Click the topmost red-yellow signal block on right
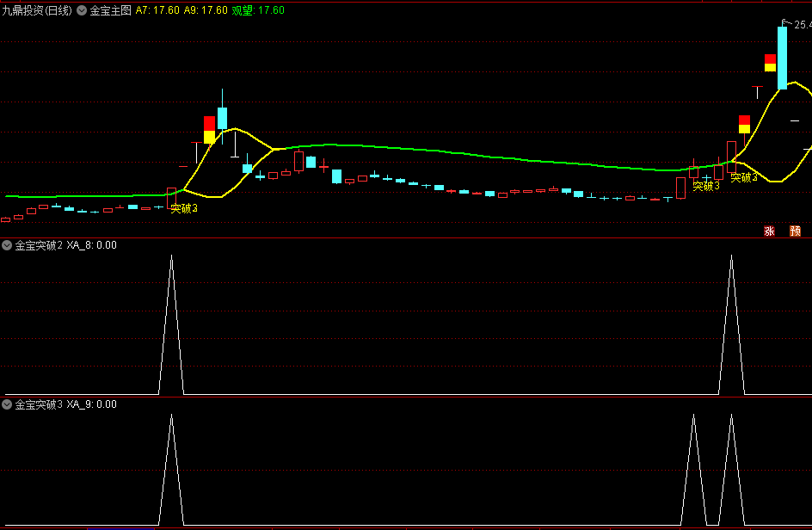The width and height of the screenshot is (812, 530). (x=770, y=63)
